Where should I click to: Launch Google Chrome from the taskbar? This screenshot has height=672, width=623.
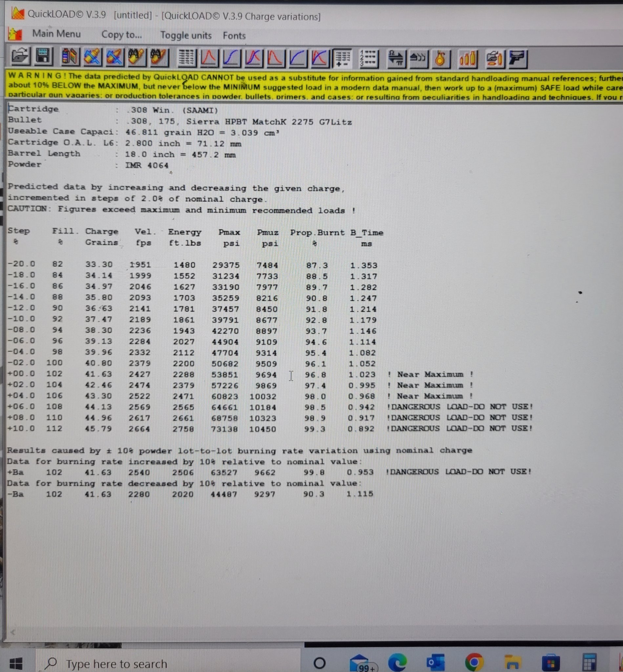click(x=474, y=662)
